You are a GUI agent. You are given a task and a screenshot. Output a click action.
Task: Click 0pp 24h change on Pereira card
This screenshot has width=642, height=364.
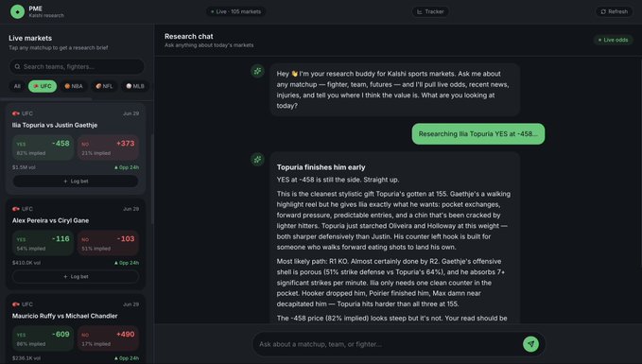(x=127, y=263)
